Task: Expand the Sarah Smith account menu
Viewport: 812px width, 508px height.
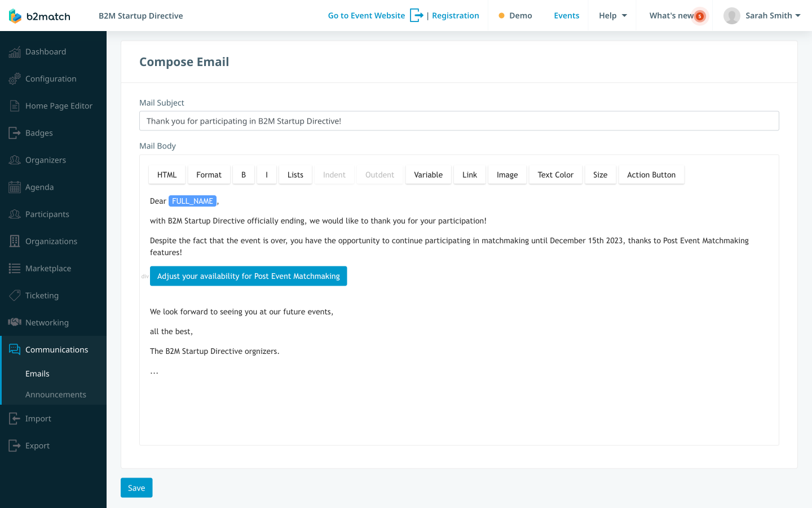Action: pos(762,15)
